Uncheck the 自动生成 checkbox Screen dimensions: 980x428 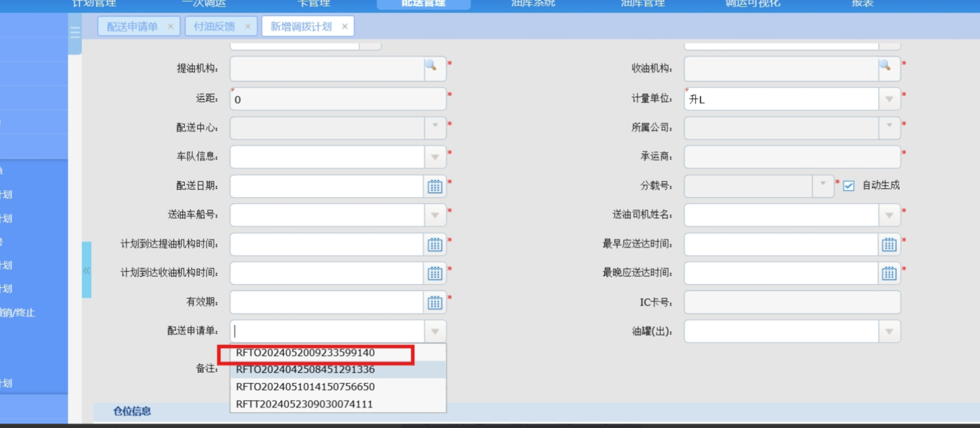click(849, 186)
